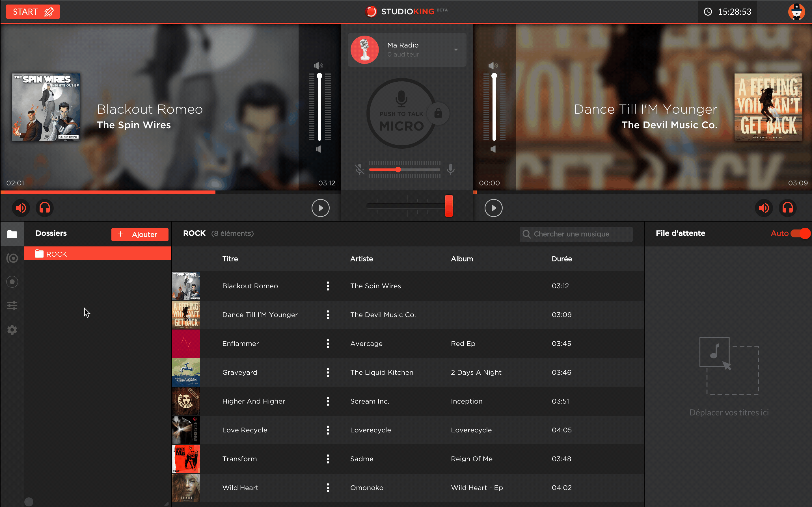Click the Chercher une musique search field
The width and height of the screenshot is (812, 507).
point(576,234)
